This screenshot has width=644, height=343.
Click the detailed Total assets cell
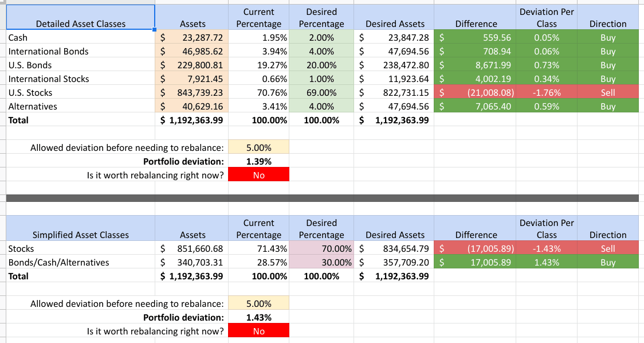click(192, 120)
